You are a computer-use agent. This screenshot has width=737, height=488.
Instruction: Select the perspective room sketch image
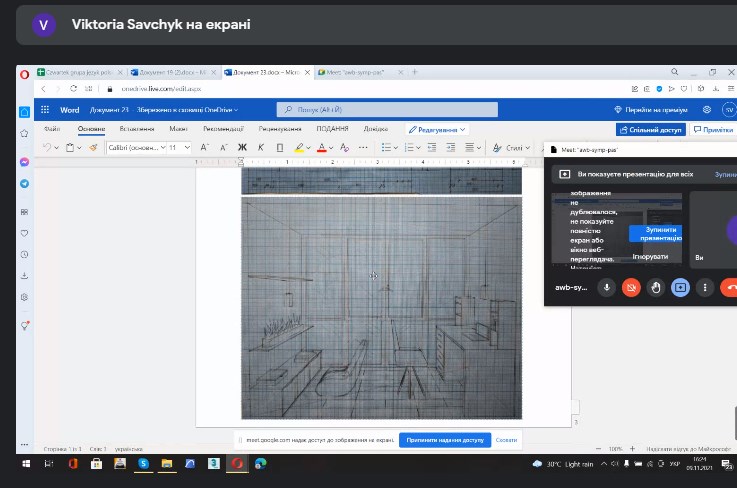point(381,308)
